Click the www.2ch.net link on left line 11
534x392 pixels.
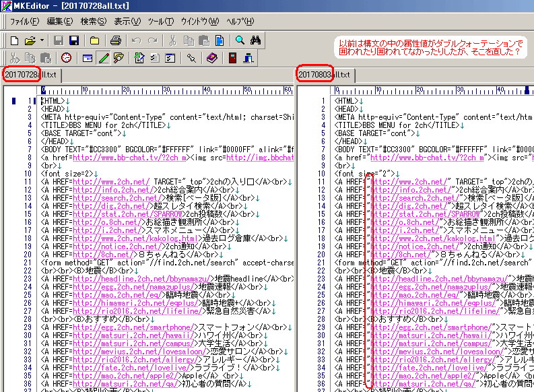tap(111, 182)
